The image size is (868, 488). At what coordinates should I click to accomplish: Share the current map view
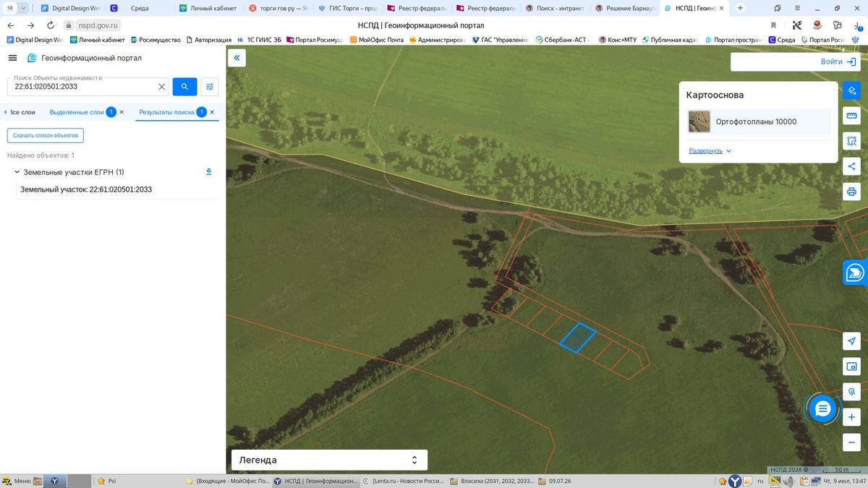pos(852,166)
